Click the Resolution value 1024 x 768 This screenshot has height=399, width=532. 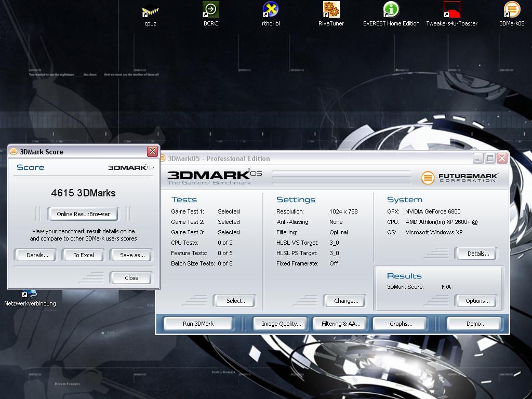coord(343,211)
